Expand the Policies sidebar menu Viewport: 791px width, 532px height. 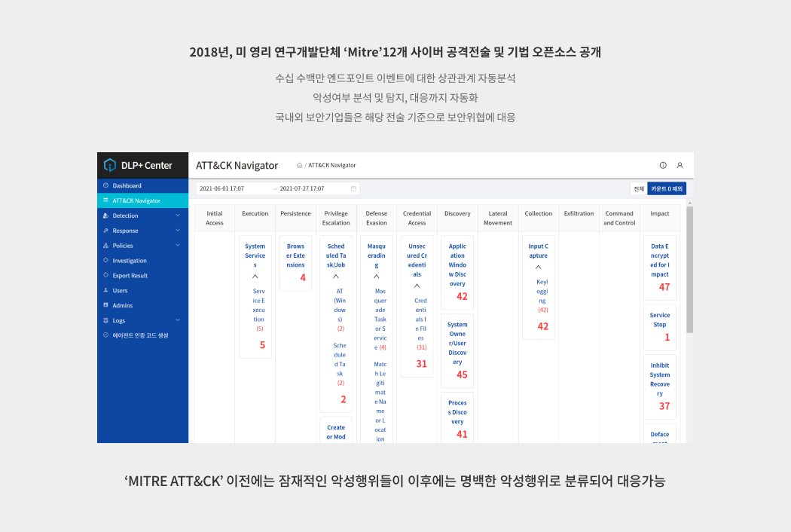tap(178, 246)
